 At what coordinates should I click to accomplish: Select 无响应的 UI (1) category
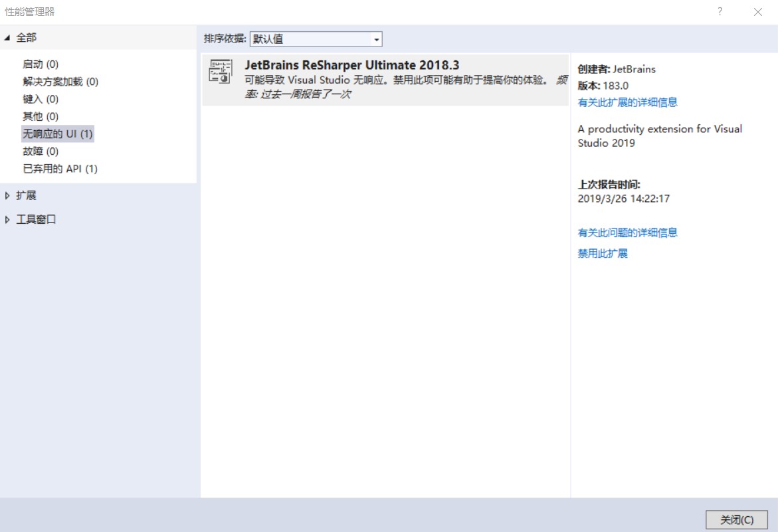58,133
